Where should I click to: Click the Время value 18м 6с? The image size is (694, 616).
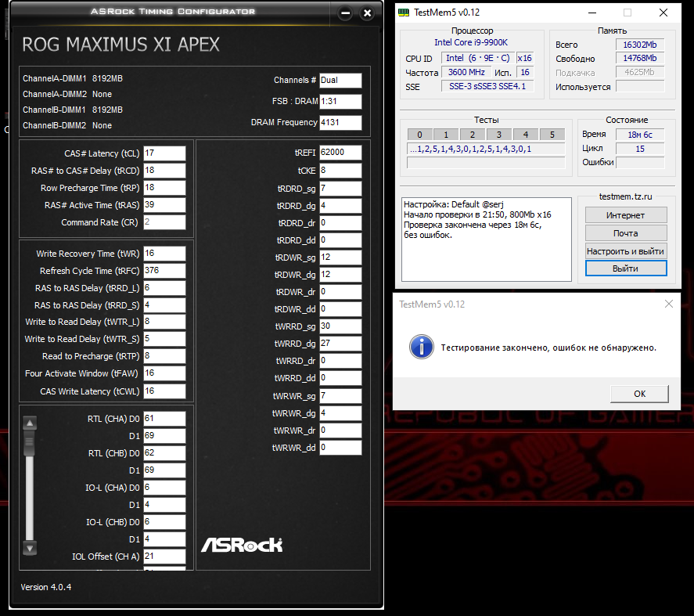point(639,135)
